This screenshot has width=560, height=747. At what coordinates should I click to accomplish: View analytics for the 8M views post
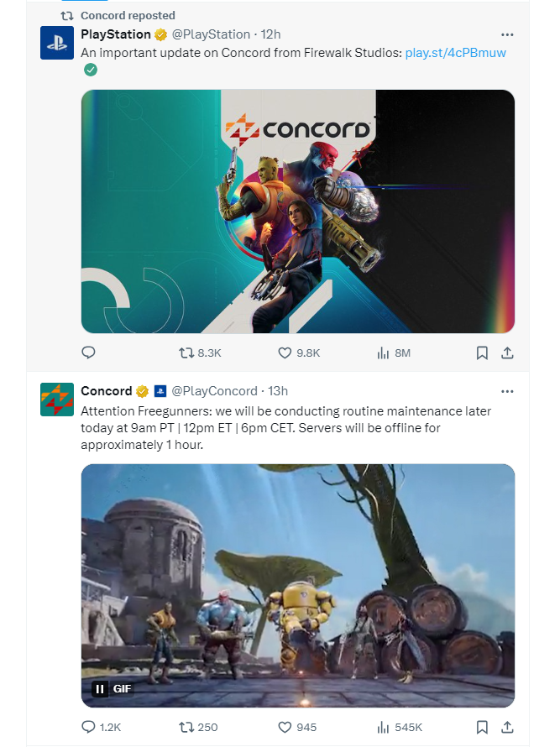click(x=393, y=353)
